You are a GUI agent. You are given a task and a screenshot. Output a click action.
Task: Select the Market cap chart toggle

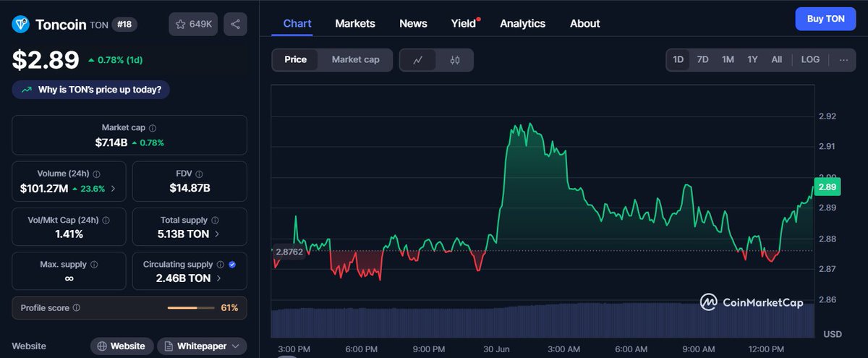pyautogui.click(x=355, y=60)
